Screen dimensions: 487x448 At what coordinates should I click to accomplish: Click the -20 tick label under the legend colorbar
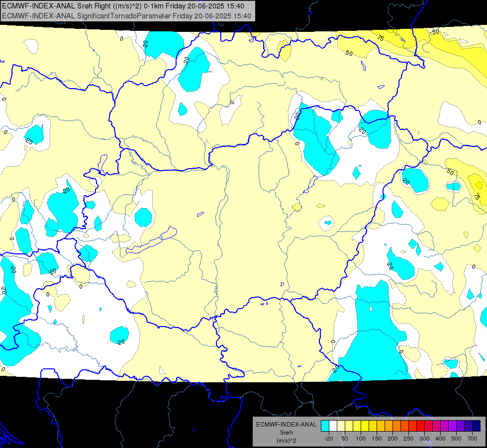pos(328,439)
